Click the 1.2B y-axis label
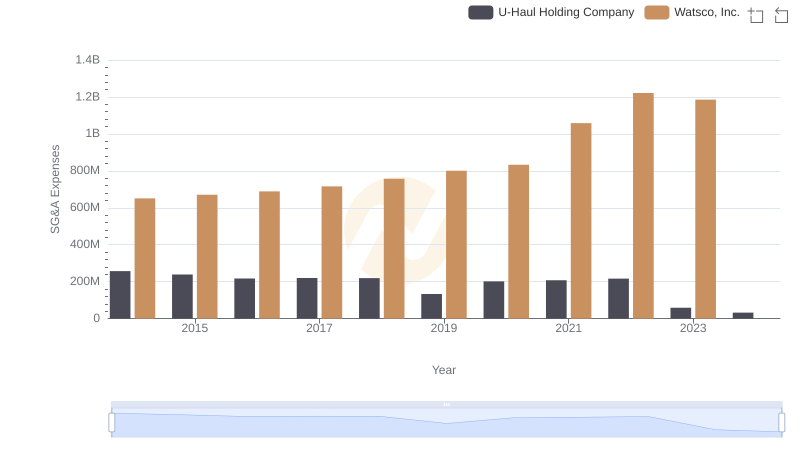Image resolution: width=800 pixels, height=461 pixels. point(88,97)
